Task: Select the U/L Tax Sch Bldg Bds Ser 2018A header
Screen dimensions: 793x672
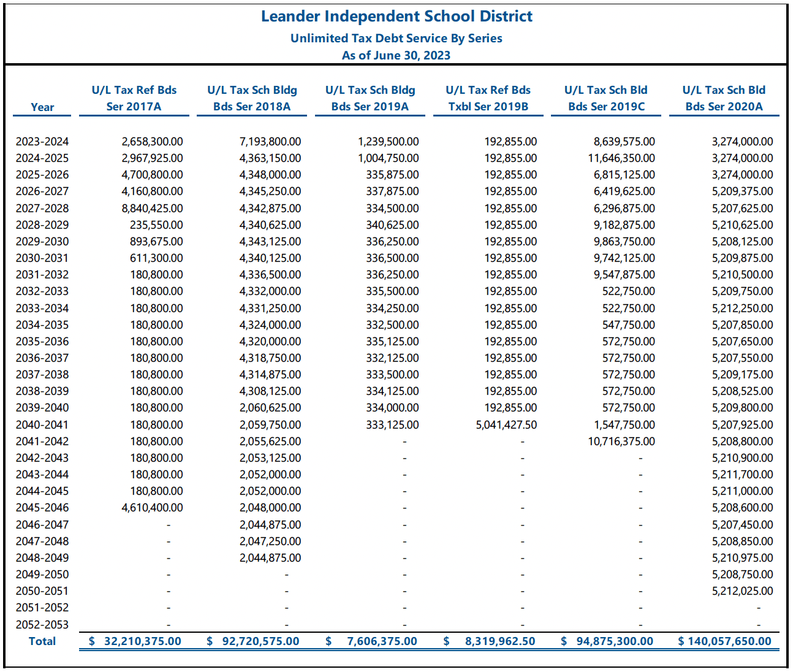Action: (252, 98)
